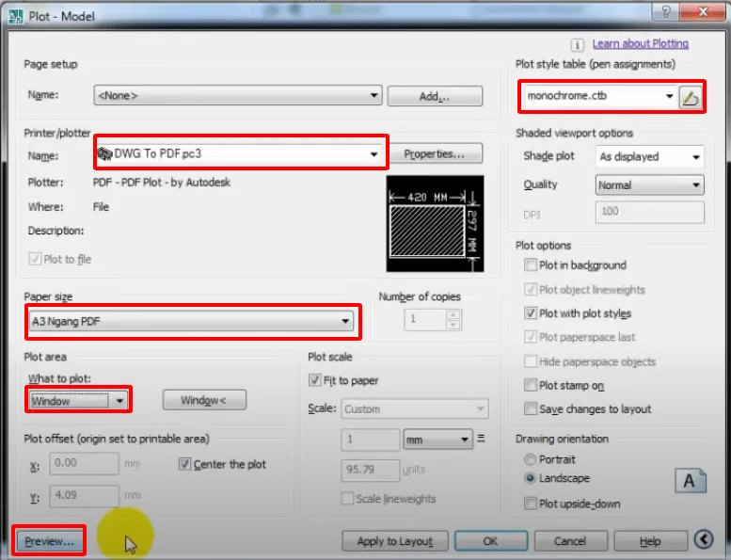Click the paper preview thumbnail 420 MM
This screenshot has height=560, width=731.
(x=435, y=224)
